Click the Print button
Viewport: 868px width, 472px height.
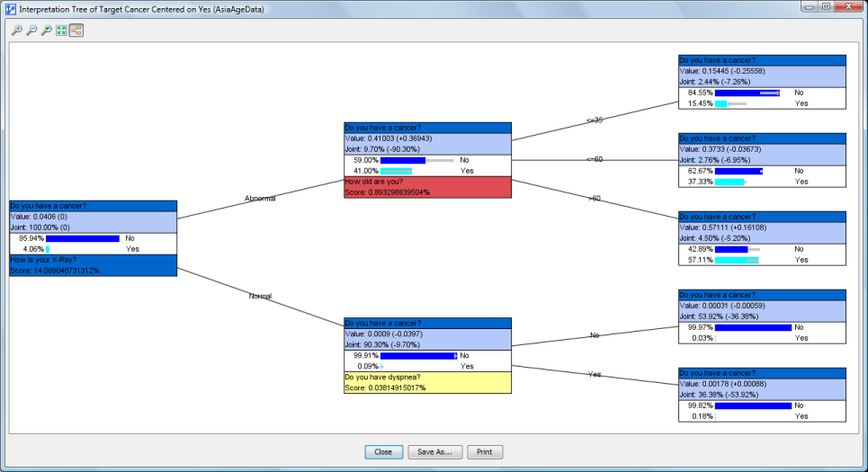point(485,452)
